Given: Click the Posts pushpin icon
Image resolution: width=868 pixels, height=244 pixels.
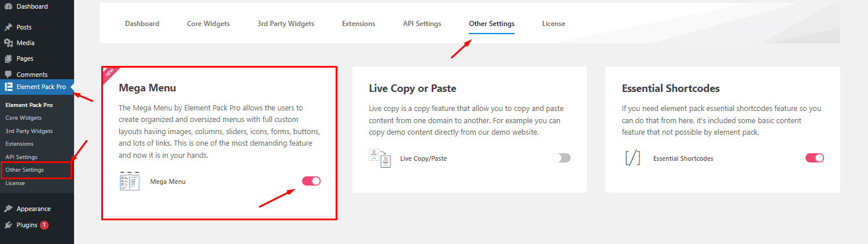Looking at the screenshot, I should point(8,27).
